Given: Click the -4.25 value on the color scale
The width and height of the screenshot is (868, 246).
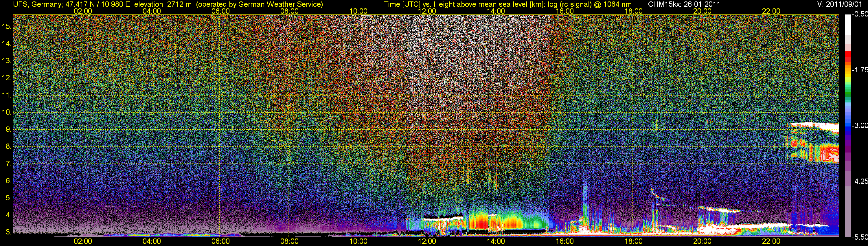Looking at the screenshot, I should [860, 181].
